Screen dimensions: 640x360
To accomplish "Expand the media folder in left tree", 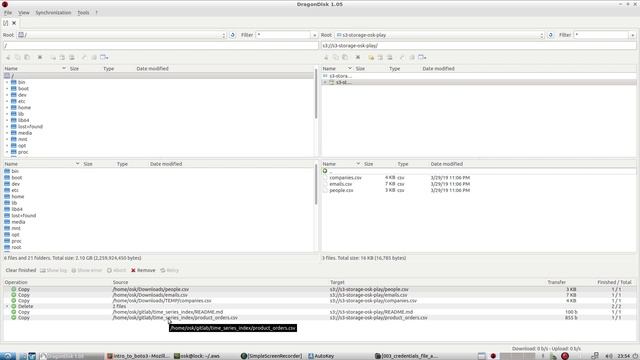I will pos(7,133).
